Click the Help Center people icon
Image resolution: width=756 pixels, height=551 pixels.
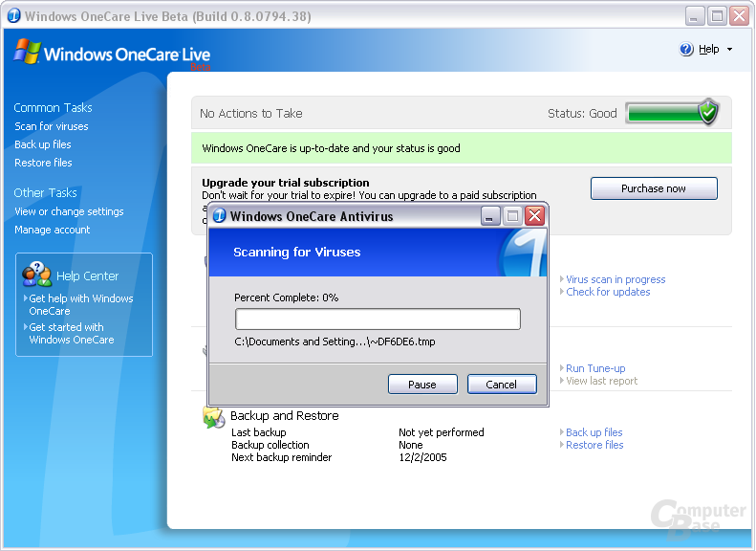tap(36, 275)
